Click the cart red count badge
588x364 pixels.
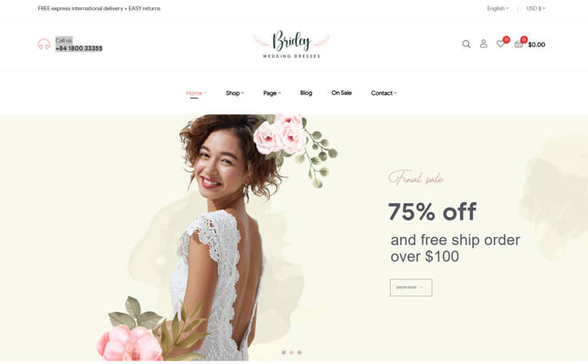(524, 39)
